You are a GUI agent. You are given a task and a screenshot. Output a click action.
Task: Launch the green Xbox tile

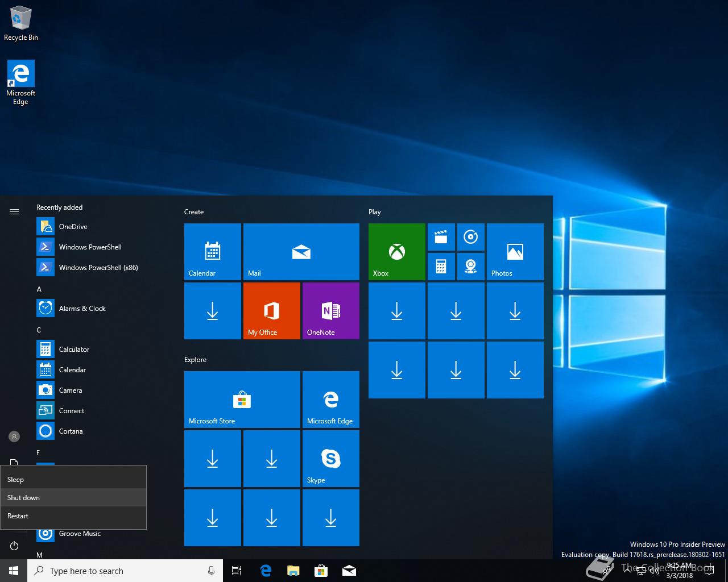point(397,252)
